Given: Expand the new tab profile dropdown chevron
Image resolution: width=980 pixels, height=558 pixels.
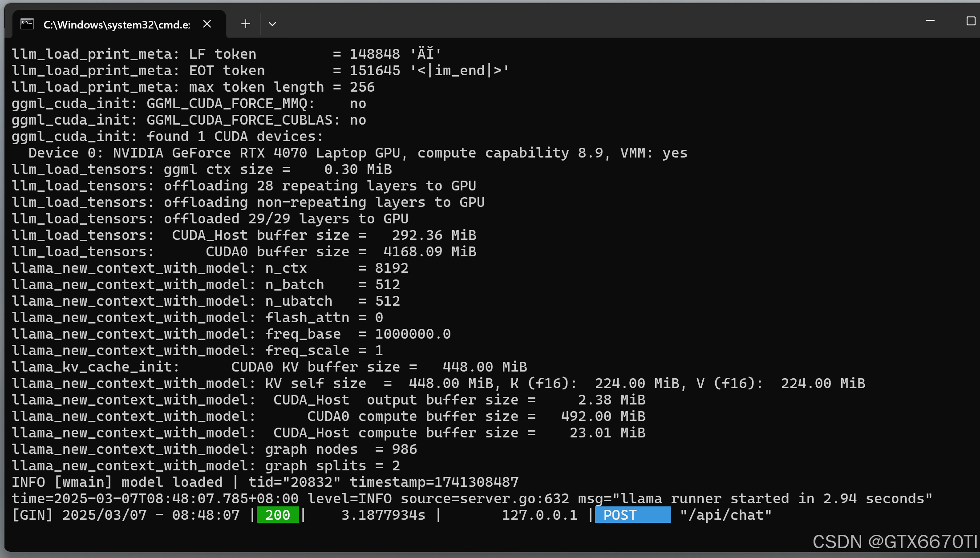Looking at the screenshot, I should 272,24.
